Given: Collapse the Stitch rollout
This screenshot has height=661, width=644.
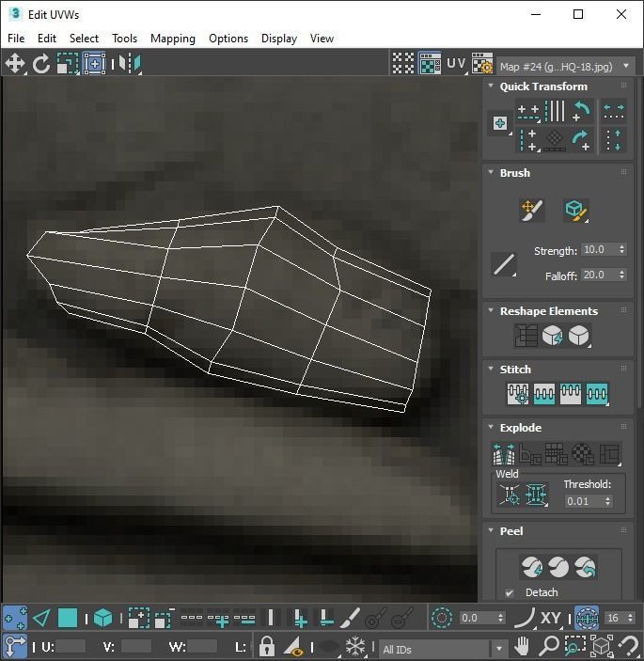Looking at the screenshot, I should tap(491, 369).
